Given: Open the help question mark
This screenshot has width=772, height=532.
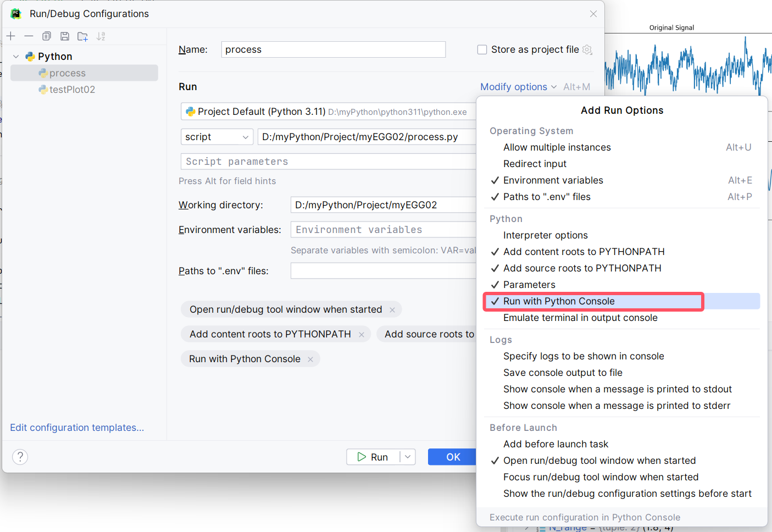Looking at the screenshot, I should (x=20, y=457).
